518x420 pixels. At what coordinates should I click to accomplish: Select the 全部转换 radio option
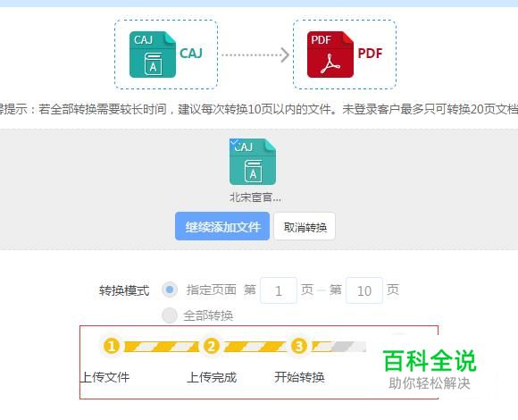[170, 315]
